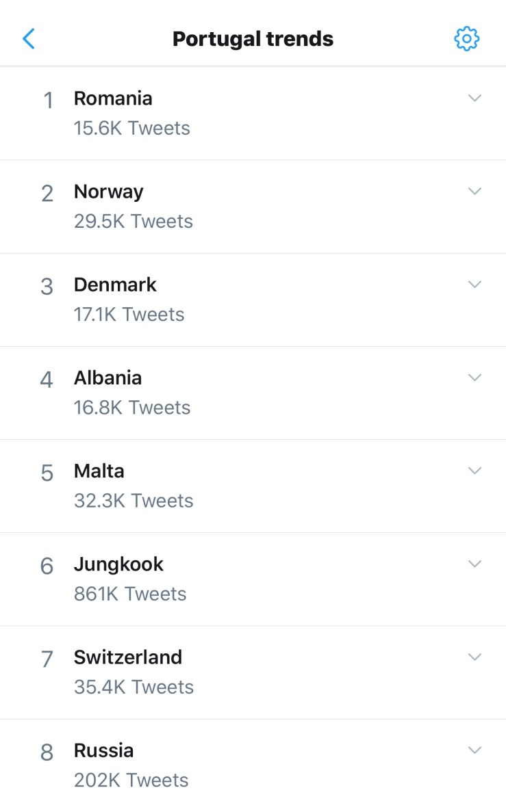Click the 861K Tweets count
This screenshot has width=506, height=812.
[130, 594]
